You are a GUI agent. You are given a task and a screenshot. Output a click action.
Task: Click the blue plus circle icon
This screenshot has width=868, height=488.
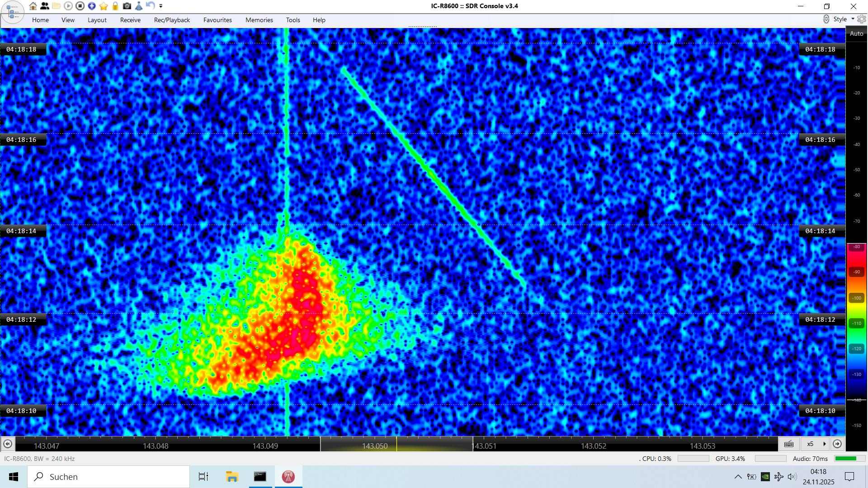(x=92, y=6)
